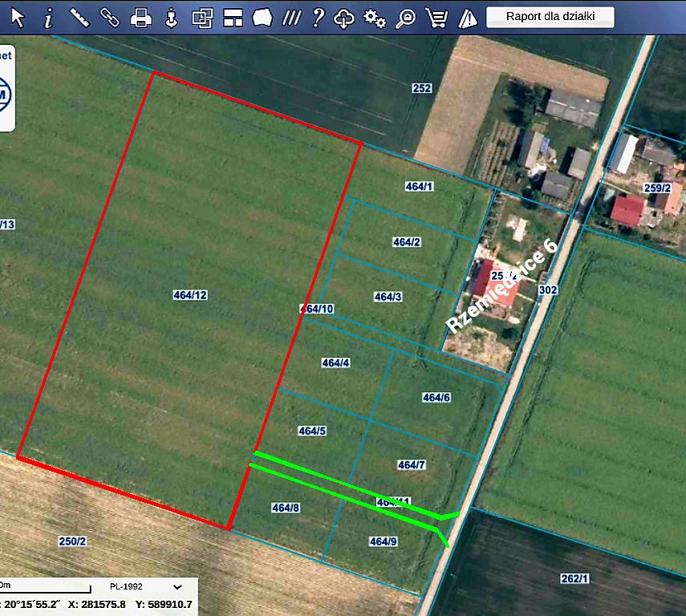Click parcel label 464/12
The height and width of the screenshot is (616, 686).
[190, 295]
